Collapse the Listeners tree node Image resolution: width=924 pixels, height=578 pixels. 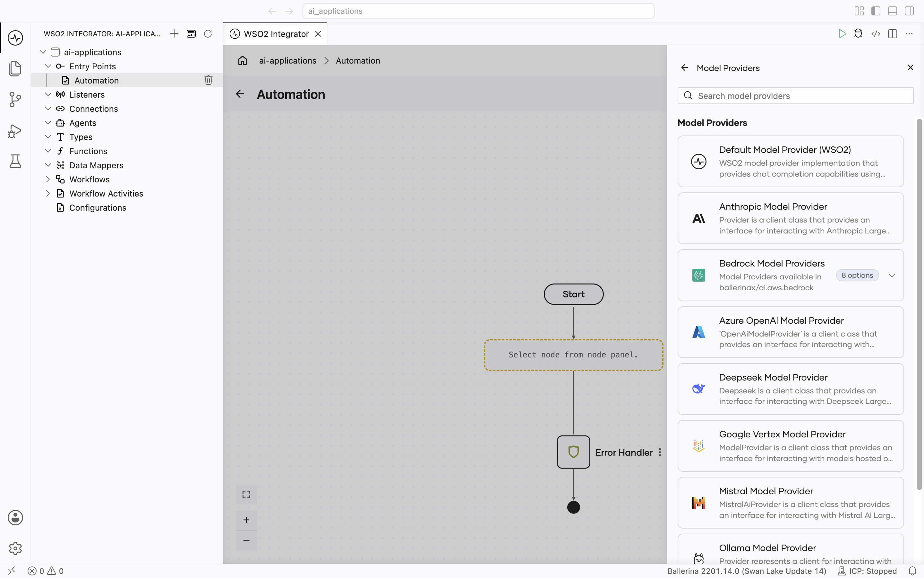click(48, 94)
